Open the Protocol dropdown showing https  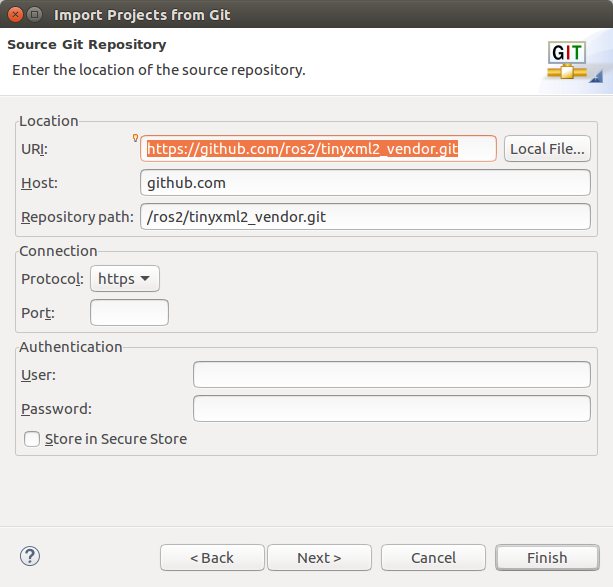124,279
